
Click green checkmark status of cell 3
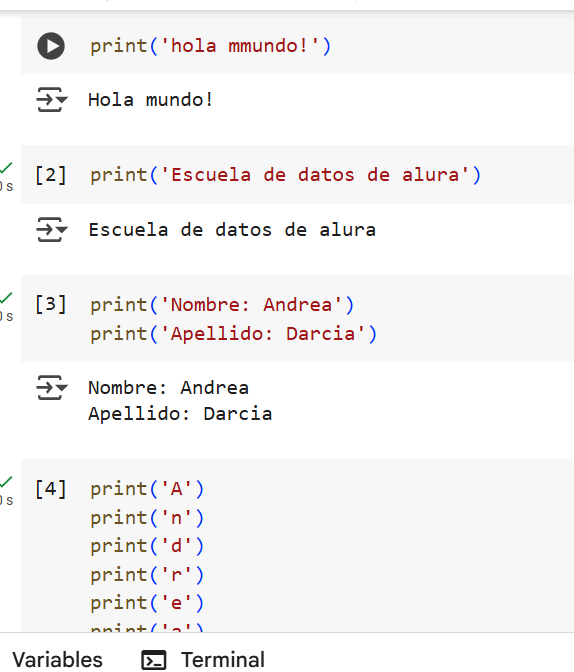click(x=6, y=298)
